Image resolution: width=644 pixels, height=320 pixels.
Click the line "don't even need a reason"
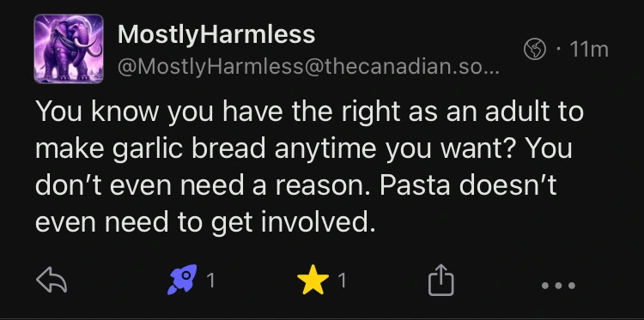tap(203, 186)
